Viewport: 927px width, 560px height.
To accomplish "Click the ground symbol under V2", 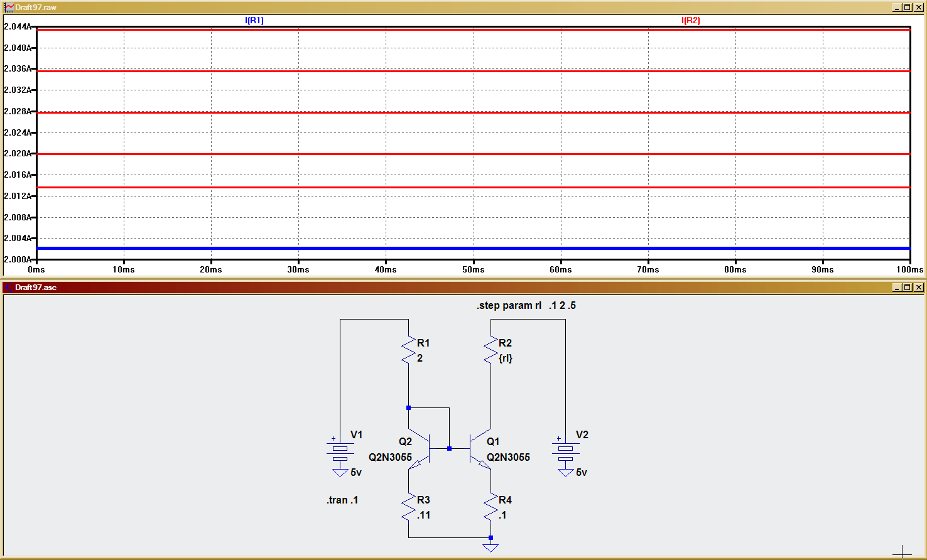I will coord(565,472).
